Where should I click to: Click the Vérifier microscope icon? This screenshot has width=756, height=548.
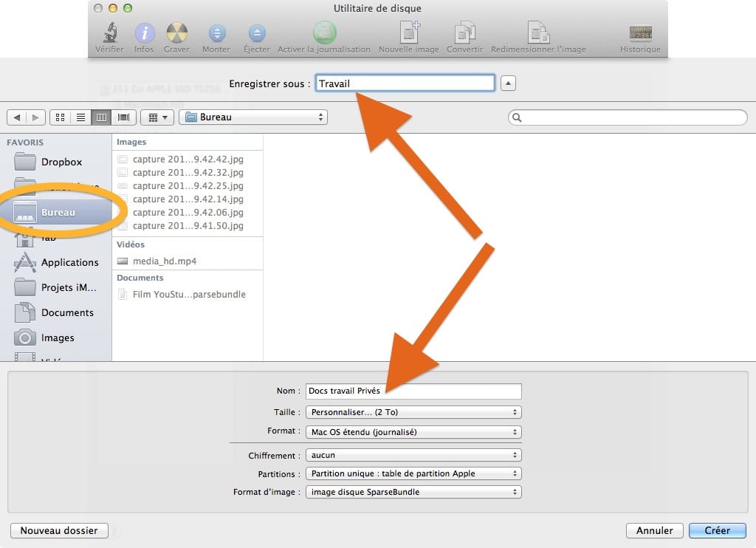click(111, 32)
